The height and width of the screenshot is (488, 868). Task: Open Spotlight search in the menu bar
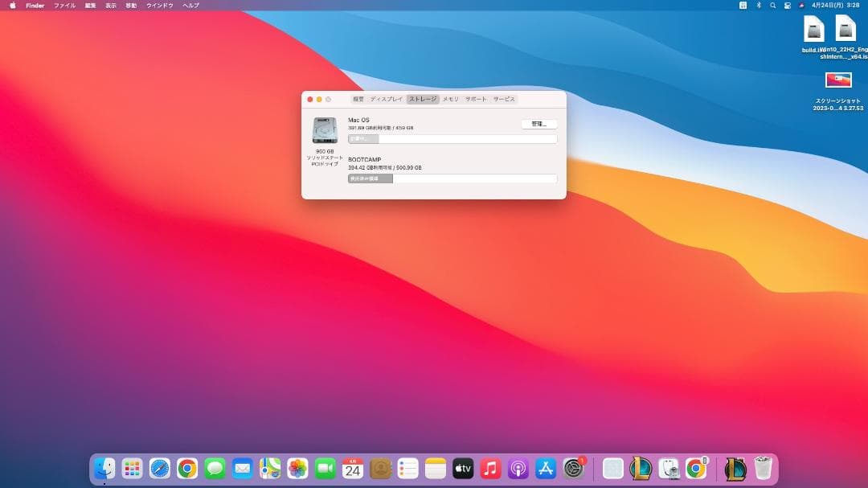pyautogui.click(x=773, y=5)
